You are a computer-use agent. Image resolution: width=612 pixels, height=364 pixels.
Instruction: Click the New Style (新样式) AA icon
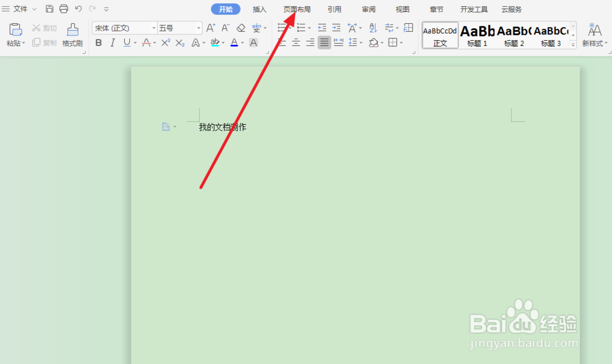(x=594, y=29)
